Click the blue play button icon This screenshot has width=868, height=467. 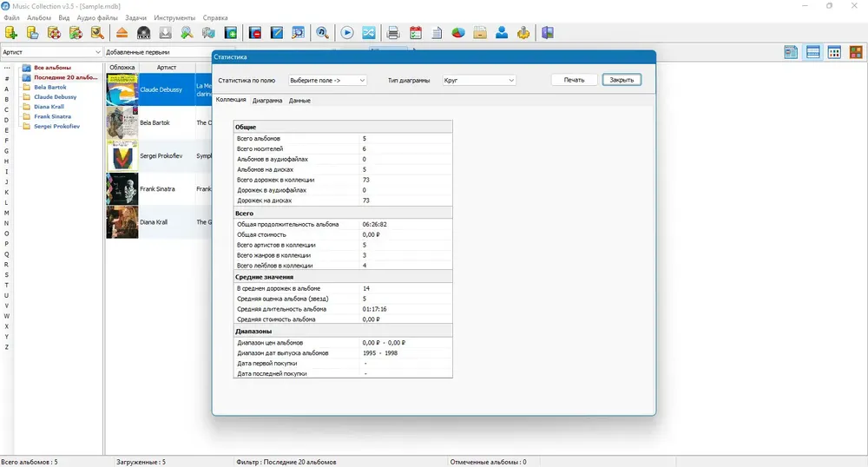(347, 33)
